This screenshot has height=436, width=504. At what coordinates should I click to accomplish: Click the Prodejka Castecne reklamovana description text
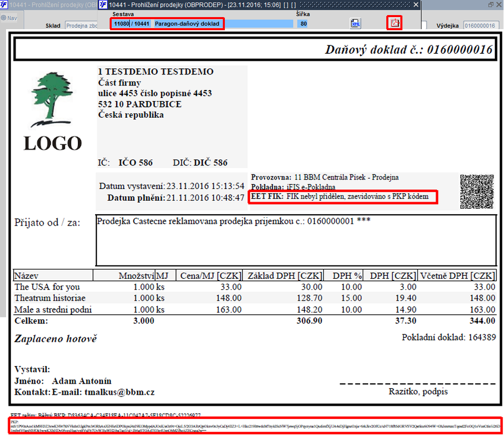[234, 221]
